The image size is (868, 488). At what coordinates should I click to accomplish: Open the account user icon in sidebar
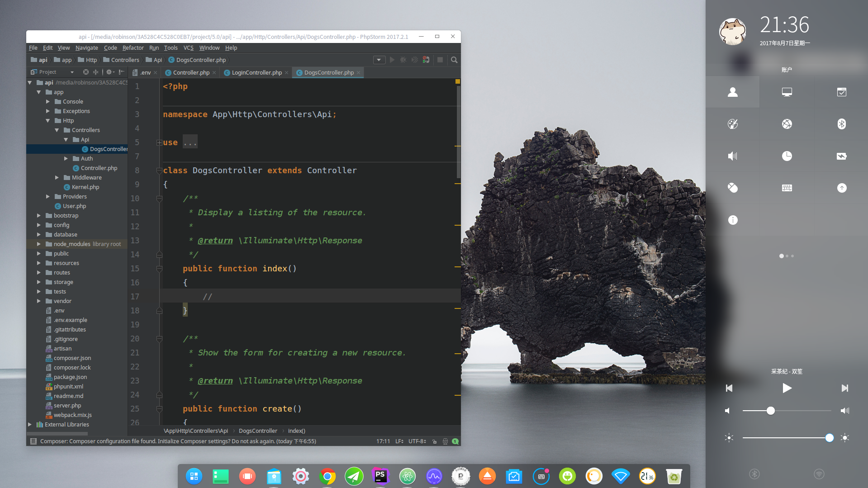[x=733, y=92]
